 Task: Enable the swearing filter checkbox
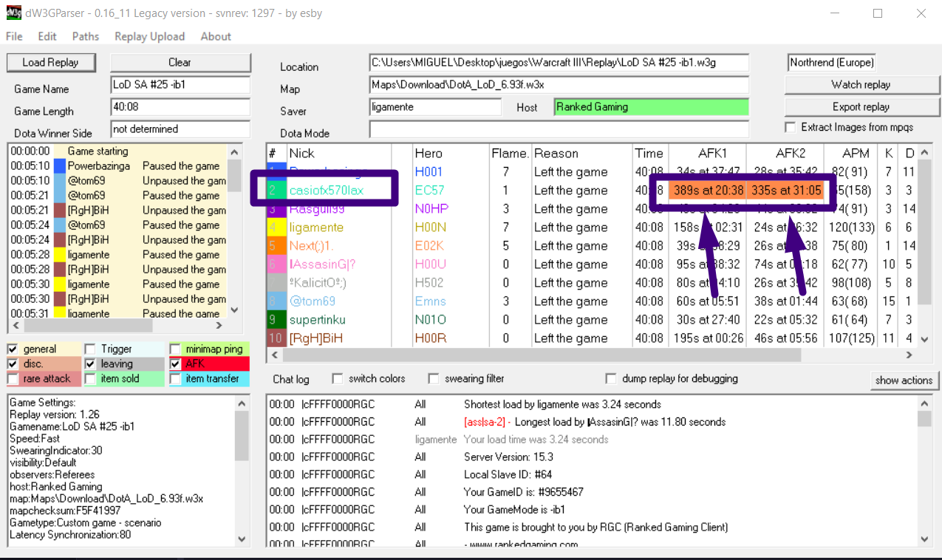434,379
